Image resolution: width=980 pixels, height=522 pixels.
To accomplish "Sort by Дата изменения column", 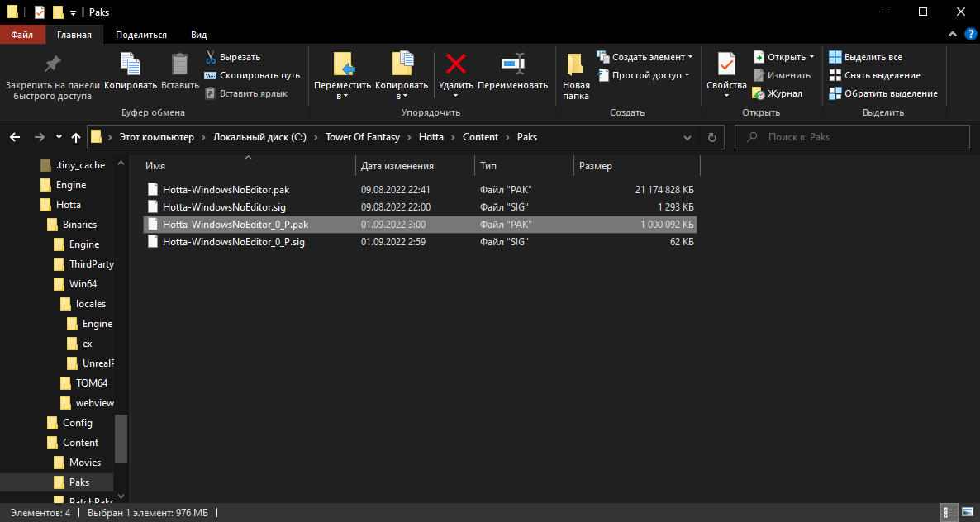I will point(415,166).
